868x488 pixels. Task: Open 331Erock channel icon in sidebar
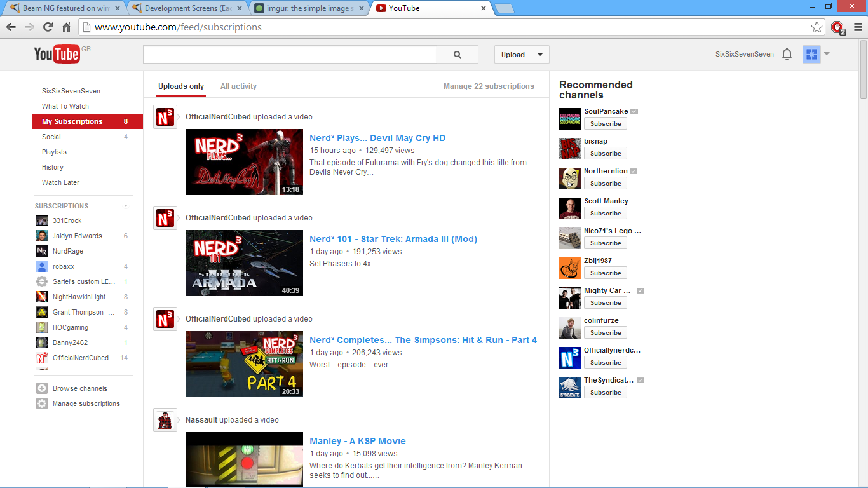pyautogui.click(x=42, y=220)
